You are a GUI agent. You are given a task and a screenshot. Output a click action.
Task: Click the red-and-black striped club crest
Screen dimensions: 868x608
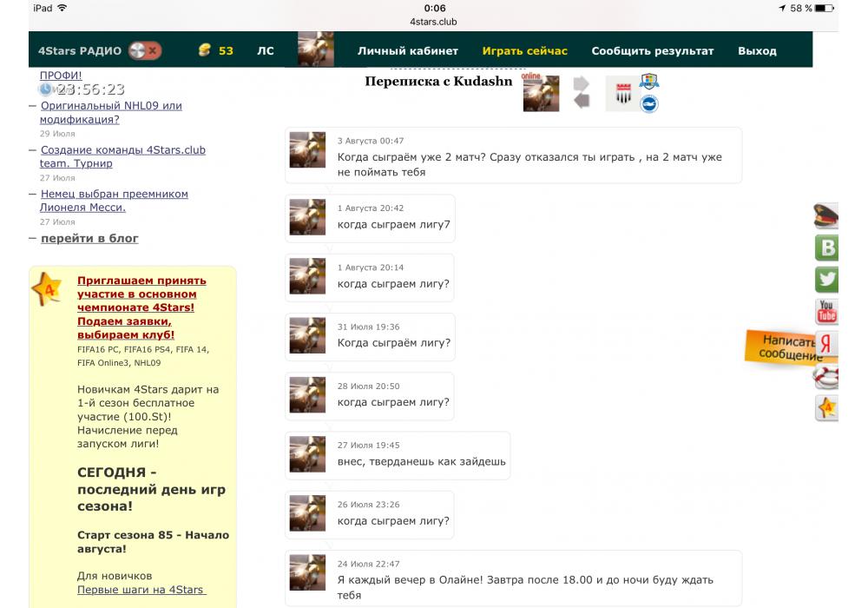(623, 93)
